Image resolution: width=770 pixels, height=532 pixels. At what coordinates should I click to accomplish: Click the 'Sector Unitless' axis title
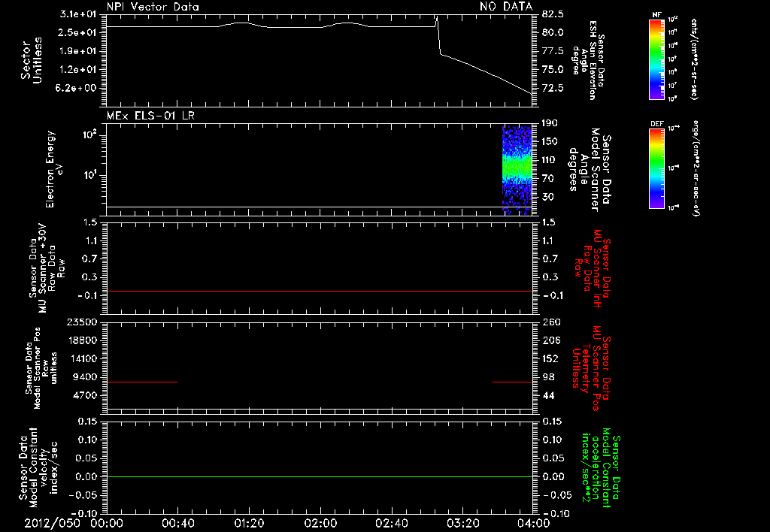point(32,60)
